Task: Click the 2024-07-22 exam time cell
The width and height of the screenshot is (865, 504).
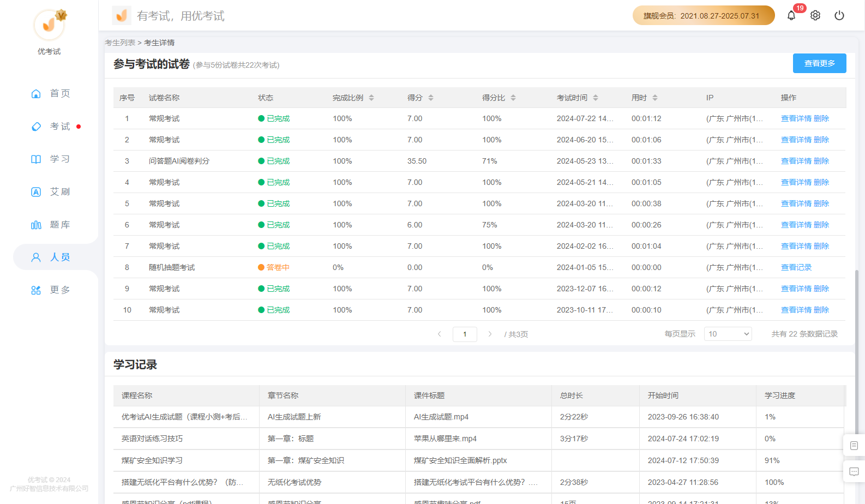Action: pyautogui.click(x=585, y=118)
